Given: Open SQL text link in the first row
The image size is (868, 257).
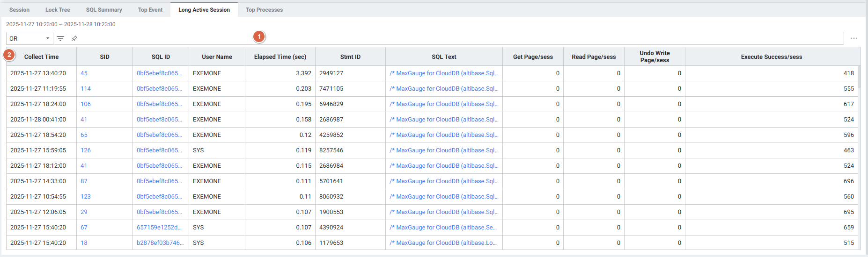Looking at the screenshot, I should coord(443,73).
